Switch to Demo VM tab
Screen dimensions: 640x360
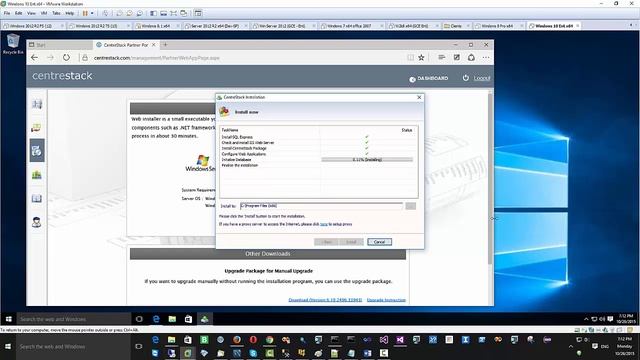point(456,26)
